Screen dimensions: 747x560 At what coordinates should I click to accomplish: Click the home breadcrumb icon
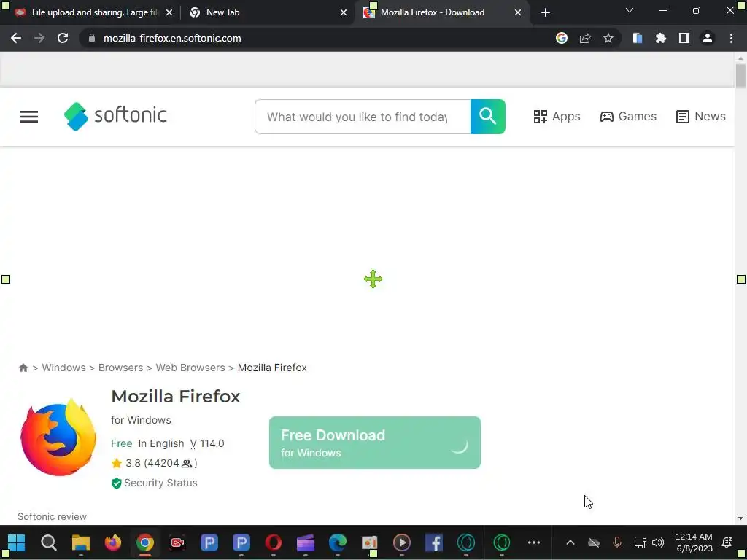(x=23, y=367)
